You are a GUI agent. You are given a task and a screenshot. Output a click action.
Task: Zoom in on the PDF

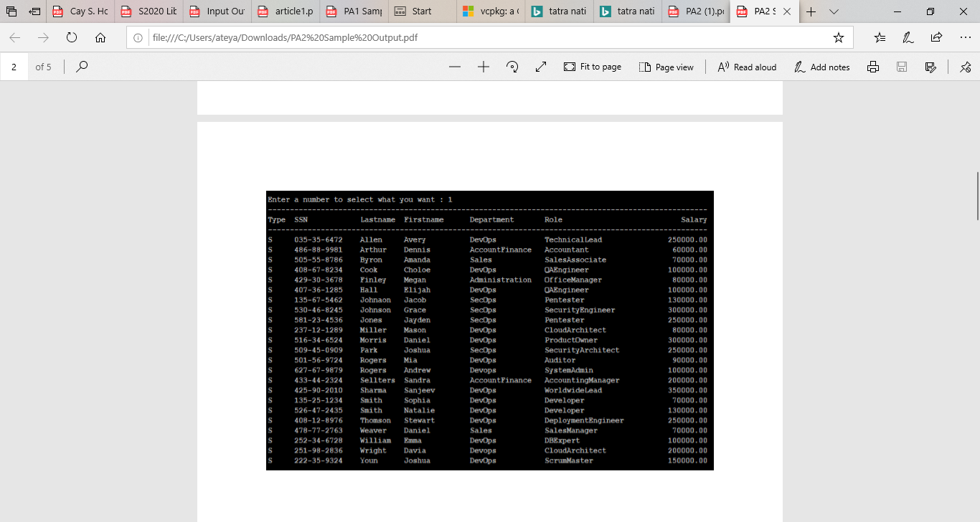[484, 66]
